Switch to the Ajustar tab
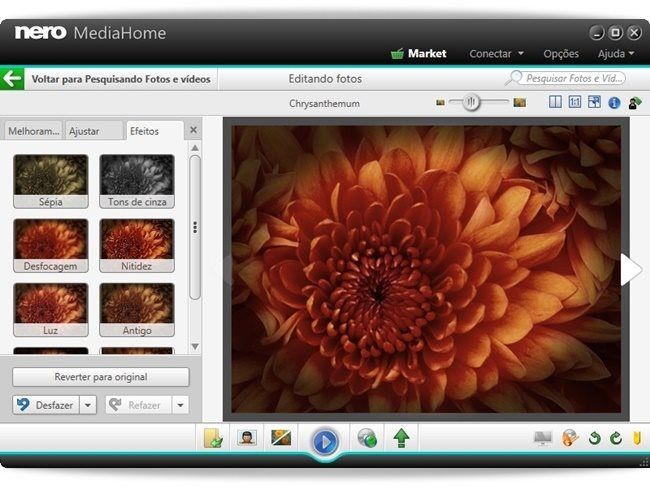Viewport: 650px width, 487px height. (x=94, y=131)
